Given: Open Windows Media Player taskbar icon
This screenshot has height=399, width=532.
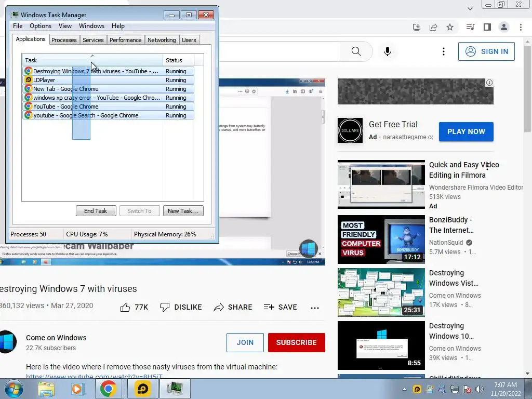Looking at the screenshot, I should click(x=77, y=389).
